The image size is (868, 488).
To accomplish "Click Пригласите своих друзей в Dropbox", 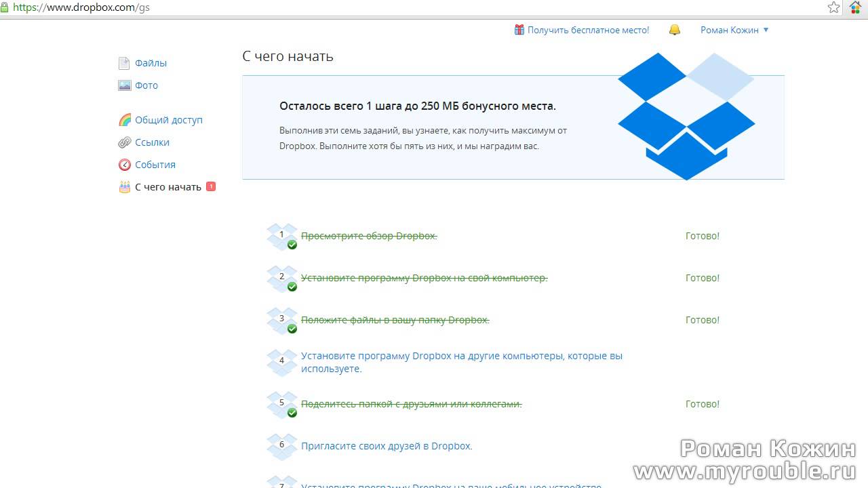I will [x=387, y=446].
